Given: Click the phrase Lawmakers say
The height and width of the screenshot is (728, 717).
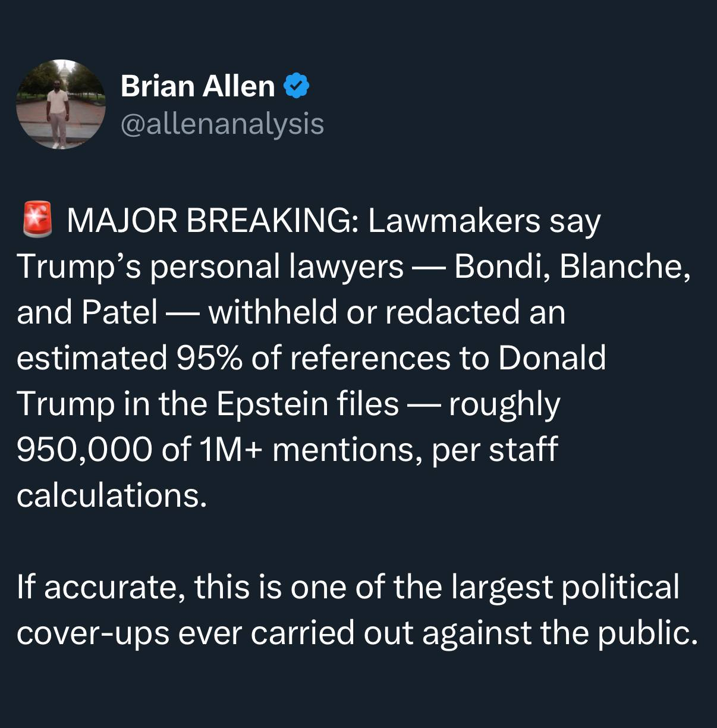Looking at the screenshot, I should [x=484, y=221].
